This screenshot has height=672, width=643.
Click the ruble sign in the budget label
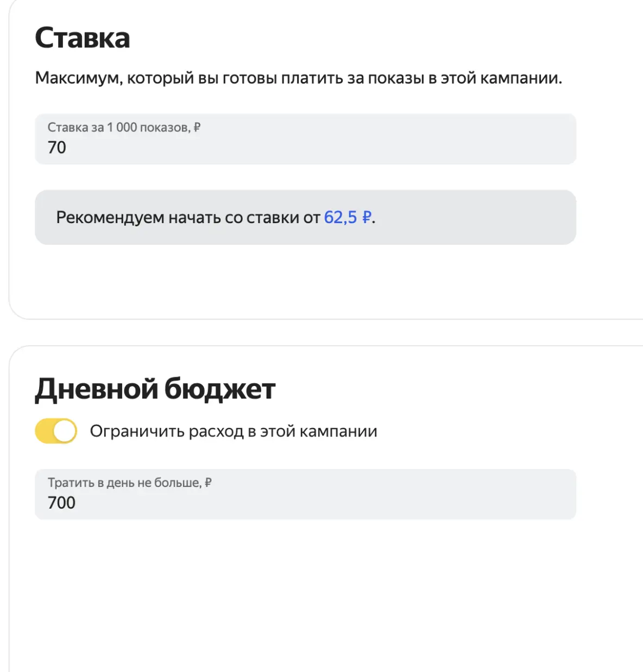pos(208,483)
